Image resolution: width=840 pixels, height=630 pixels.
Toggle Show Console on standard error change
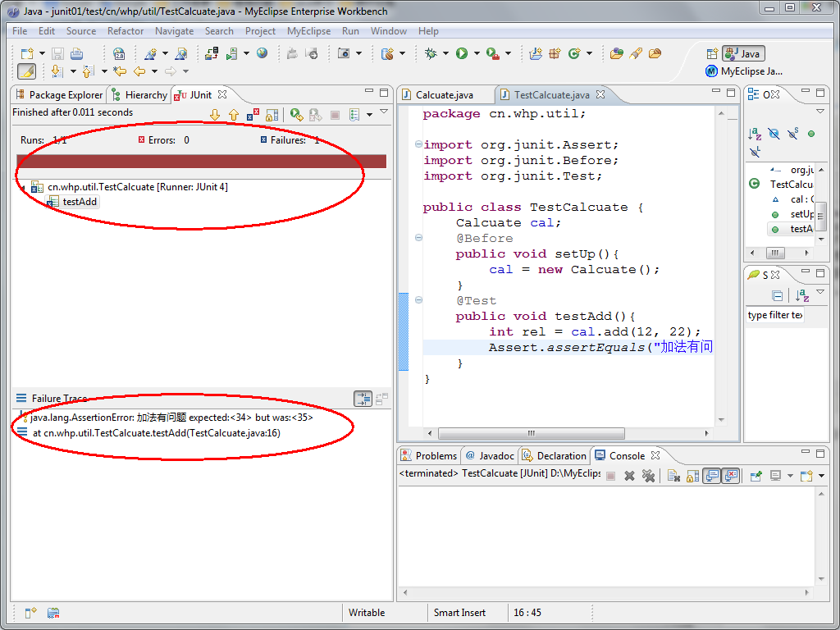pyautogui.click(x=730, y=476)
